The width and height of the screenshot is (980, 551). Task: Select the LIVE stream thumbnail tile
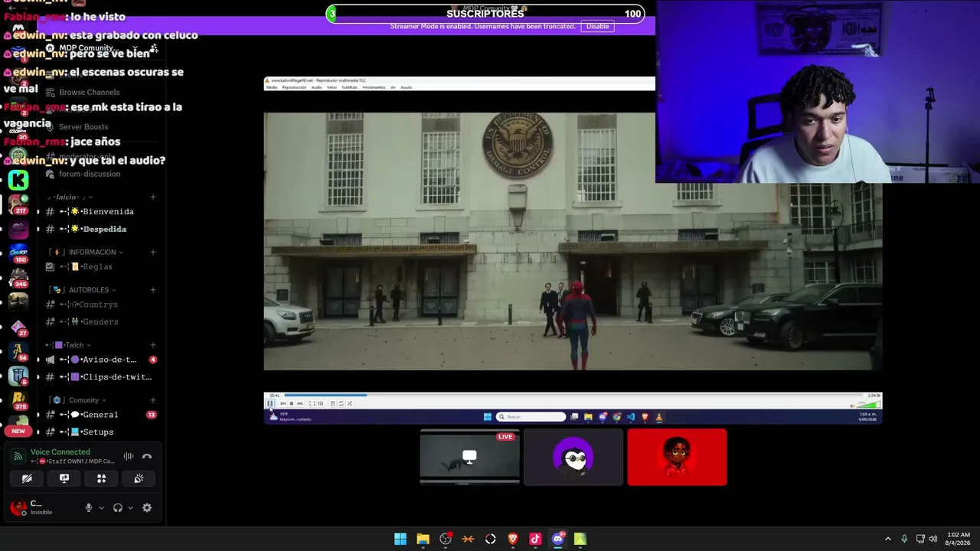[470, 457]
